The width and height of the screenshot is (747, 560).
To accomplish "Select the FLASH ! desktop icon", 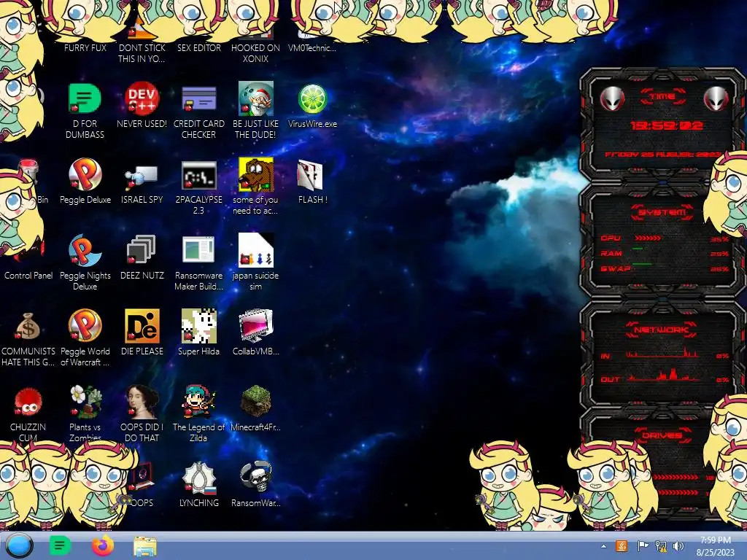I will pyautogui.click(x=311, y=174).
